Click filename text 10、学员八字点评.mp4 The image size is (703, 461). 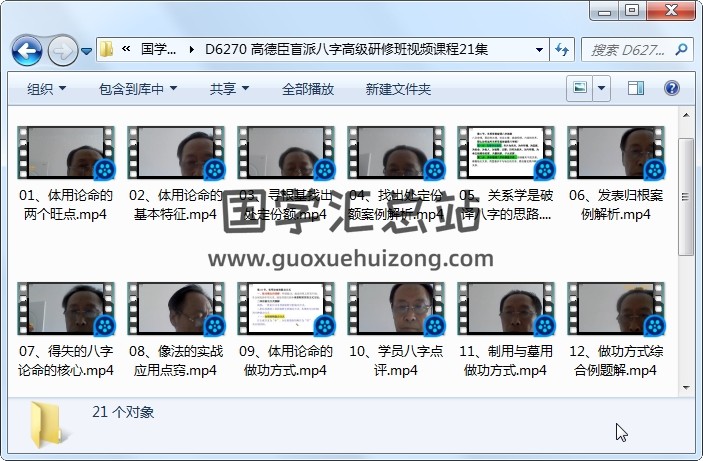click(396, 361)
